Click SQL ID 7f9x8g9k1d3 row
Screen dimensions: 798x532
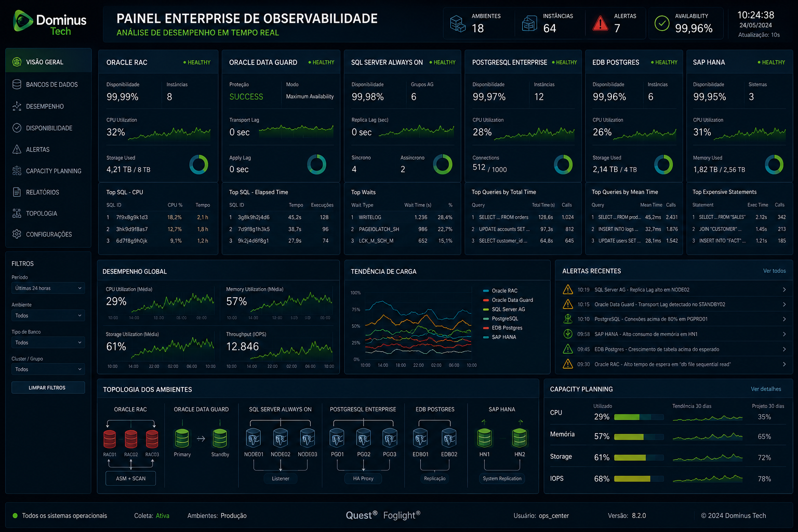pos(158,217)
